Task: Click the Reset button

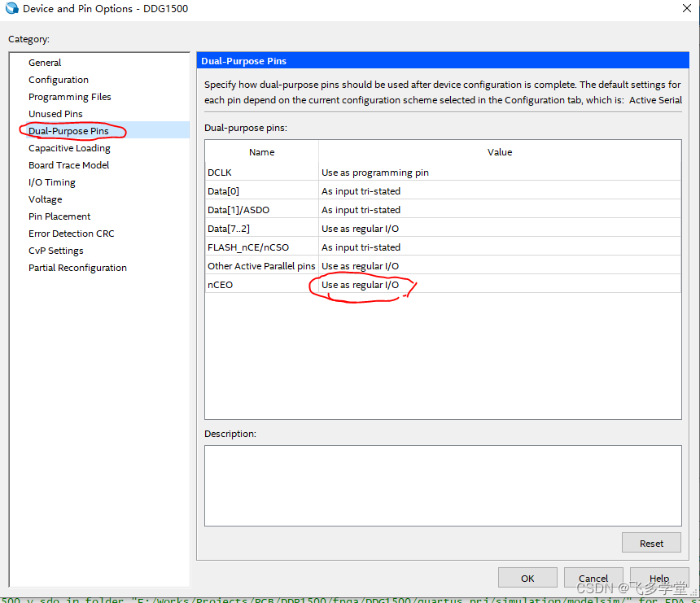Action: pyautogui.click(x=651, y=542)
